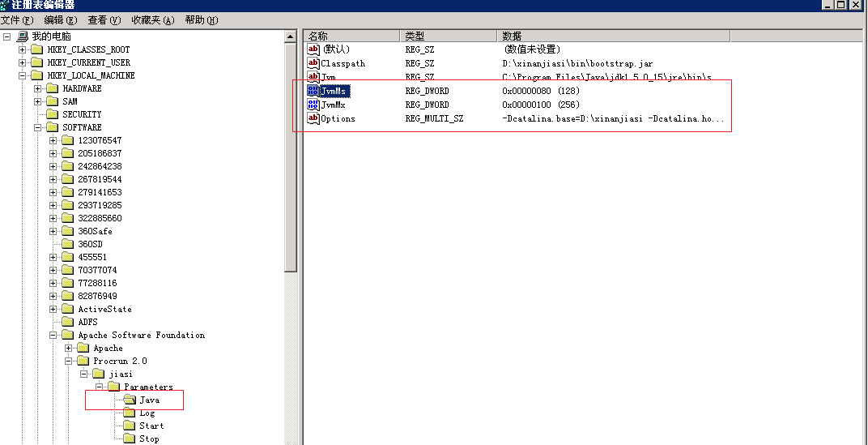Select the 70377074 key
The width and height of the screenshot is (868, 445).
click(97, 270)
